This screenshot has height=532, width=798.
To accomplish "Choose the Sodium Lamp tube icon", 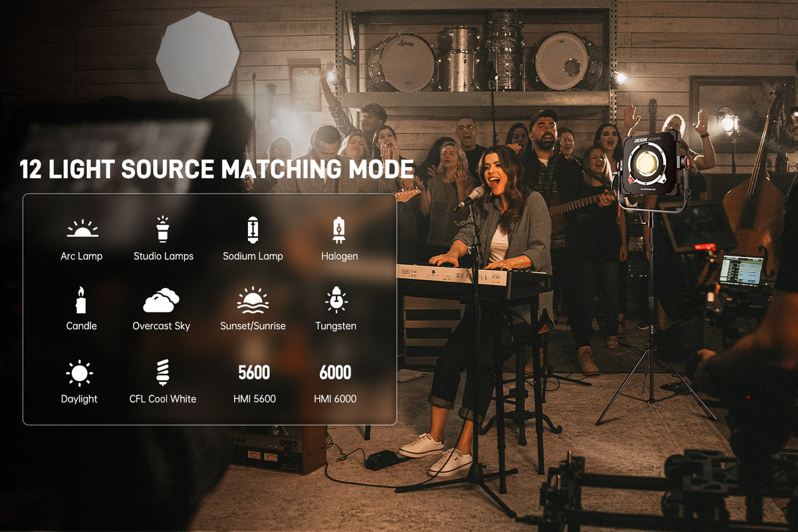I will pyautogui.click(x=253, y=229).
